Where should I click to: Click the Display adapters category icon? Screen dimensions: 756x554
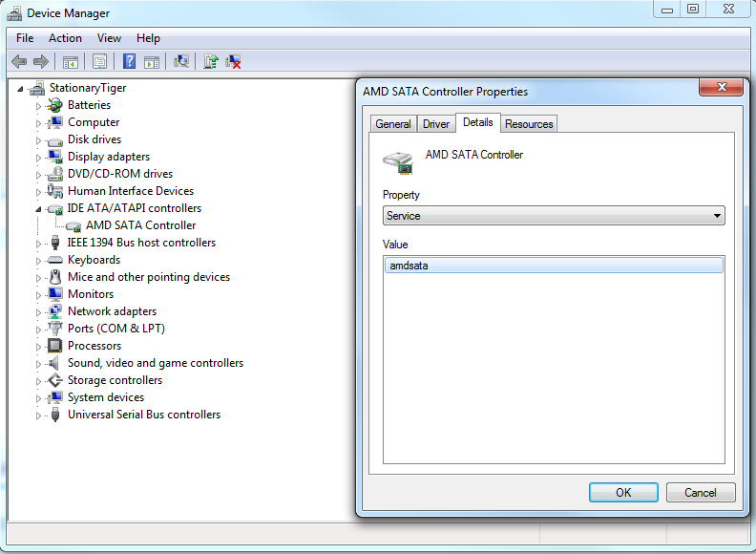(x=55, y=157)
